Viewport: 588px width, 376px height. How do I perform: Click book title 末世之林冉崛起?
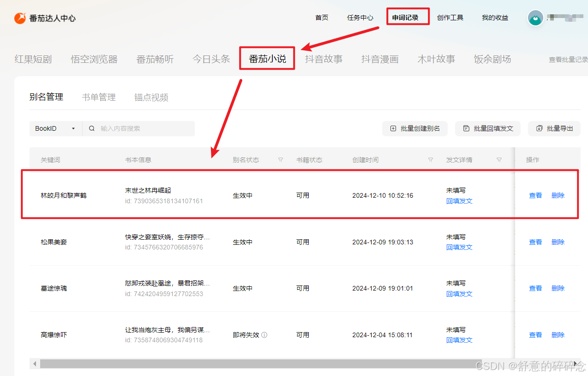point(148,190)
